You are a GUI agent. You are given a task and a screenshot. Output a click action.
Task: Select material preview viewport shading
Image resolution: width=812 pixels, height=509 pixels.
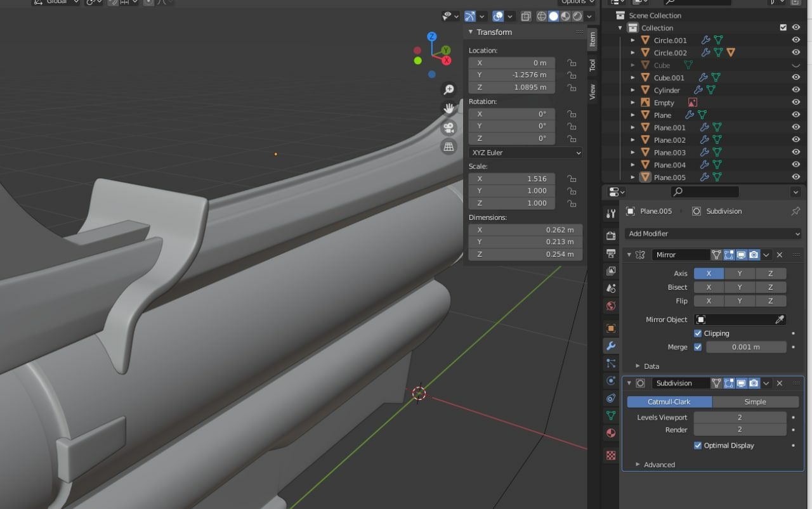pyautogui.click(x=565, y=16)
